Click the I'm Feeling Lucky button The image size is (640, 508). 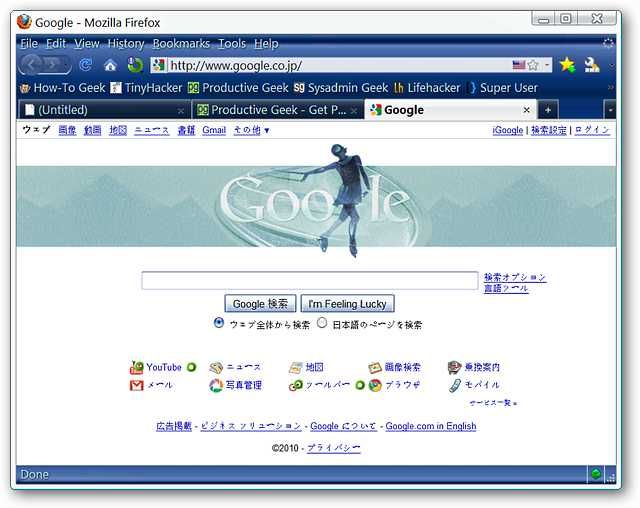[347, 304]
